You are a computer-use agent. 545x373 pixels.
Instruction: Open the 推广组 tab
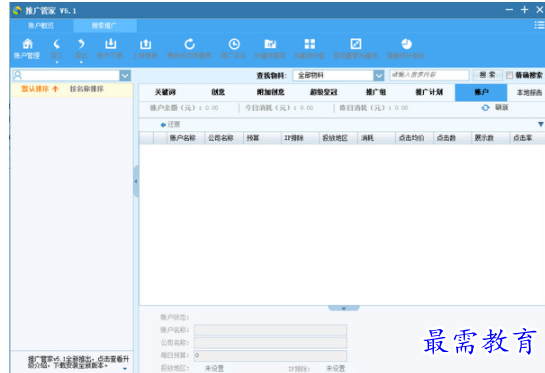(376, 92)
